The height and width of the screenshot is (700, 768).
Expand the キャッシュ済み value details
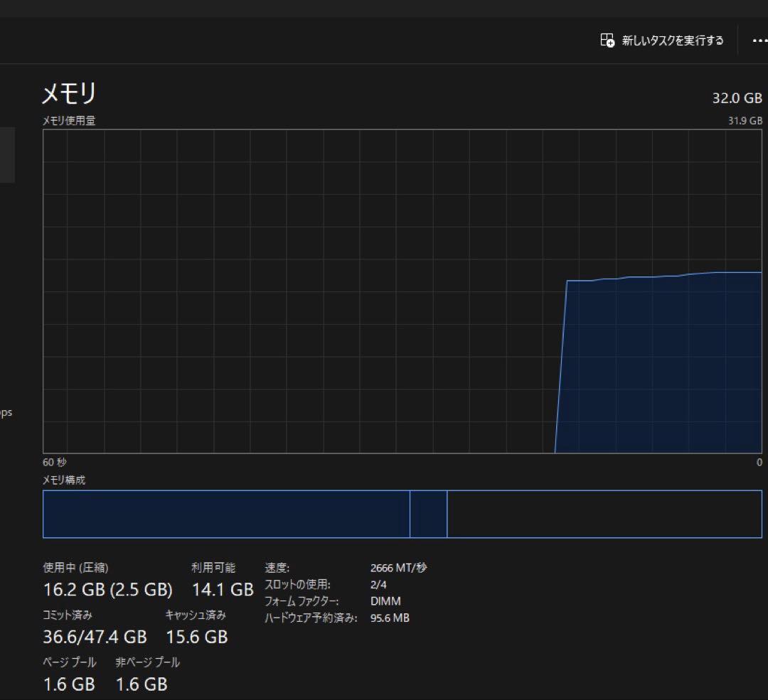pos(196,637)
